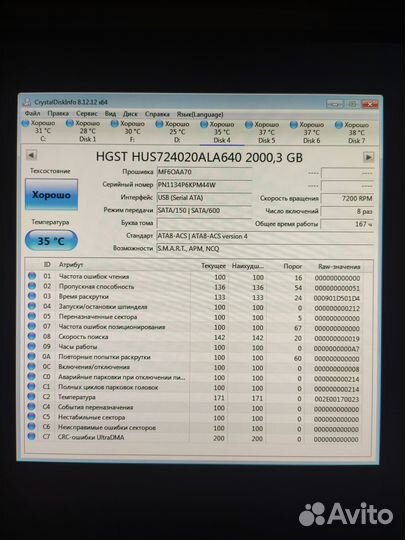Click the Raw-значения column header
This screenshot has width=405, height=540.
click(x=339, y=267)
